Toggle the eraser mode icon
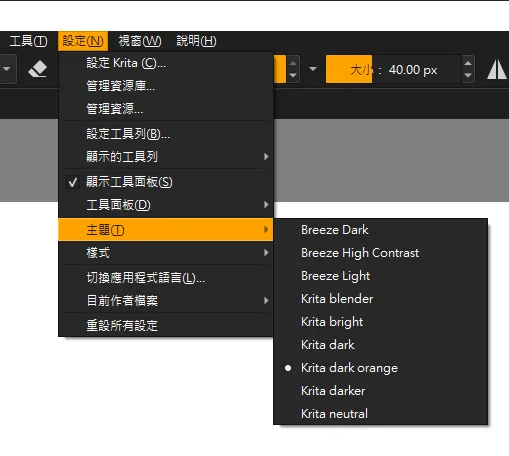 click(x=37, y=69)
